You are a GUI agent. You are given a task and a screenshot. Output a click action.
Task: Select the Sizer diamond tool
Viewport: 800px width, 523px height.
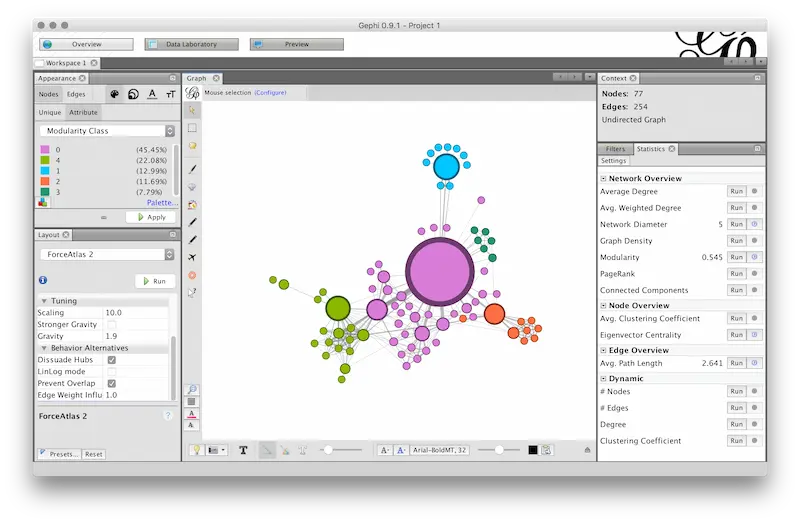(x=192, y=187)
